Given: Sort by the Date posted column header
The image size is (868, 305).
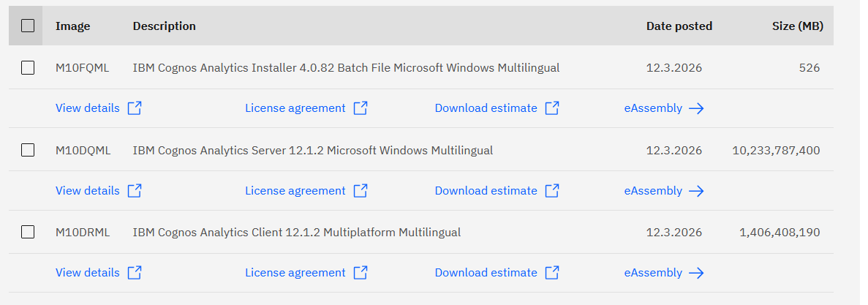Looking at the screenshot, I should pos(679,26).
